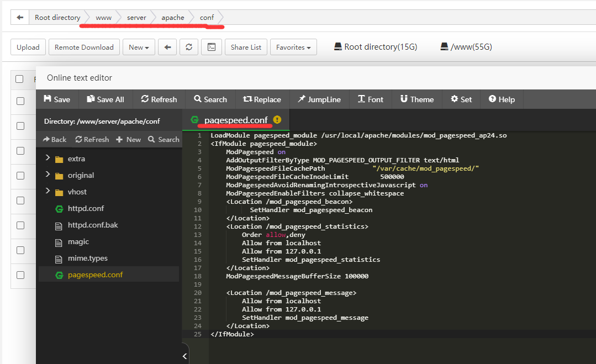Click the refresh icon in file toolbar
The height and width of the screenshot is (364, 596).
[x=188, y=48]
